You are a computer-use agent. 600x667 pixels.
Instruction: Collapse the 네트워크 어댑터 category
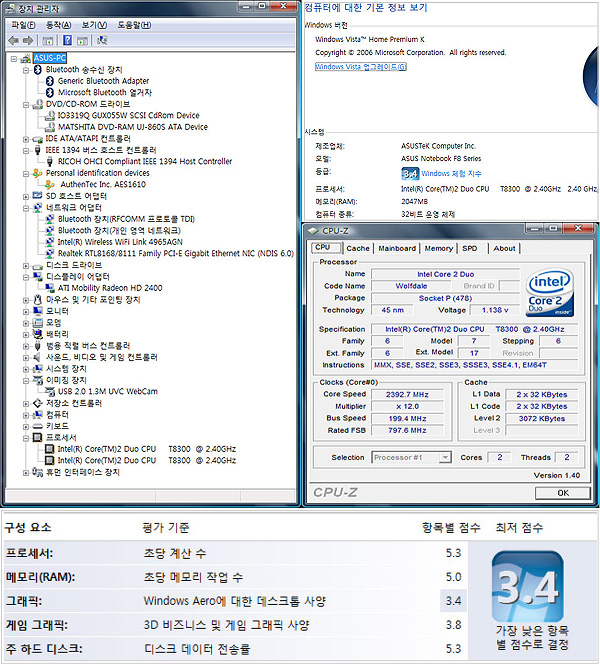pos(26,208)
